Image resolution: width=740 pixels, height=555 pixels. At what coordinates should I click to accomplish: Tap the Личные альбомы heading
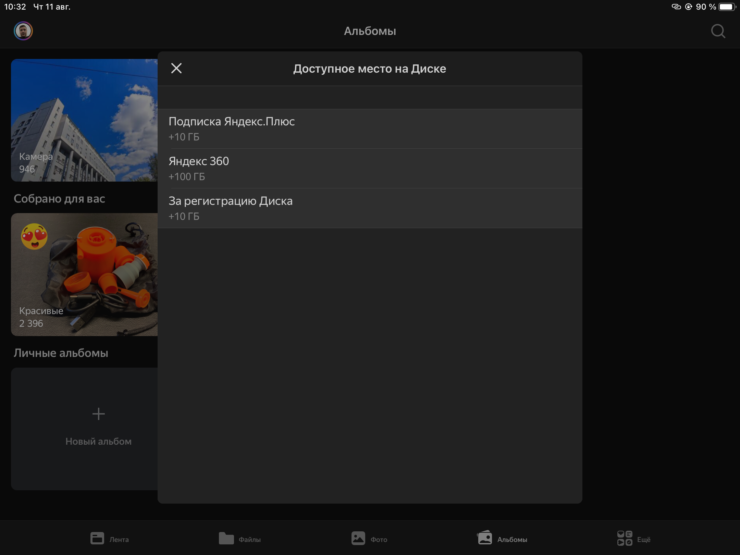pyautogui.click(x=61, y=353)
